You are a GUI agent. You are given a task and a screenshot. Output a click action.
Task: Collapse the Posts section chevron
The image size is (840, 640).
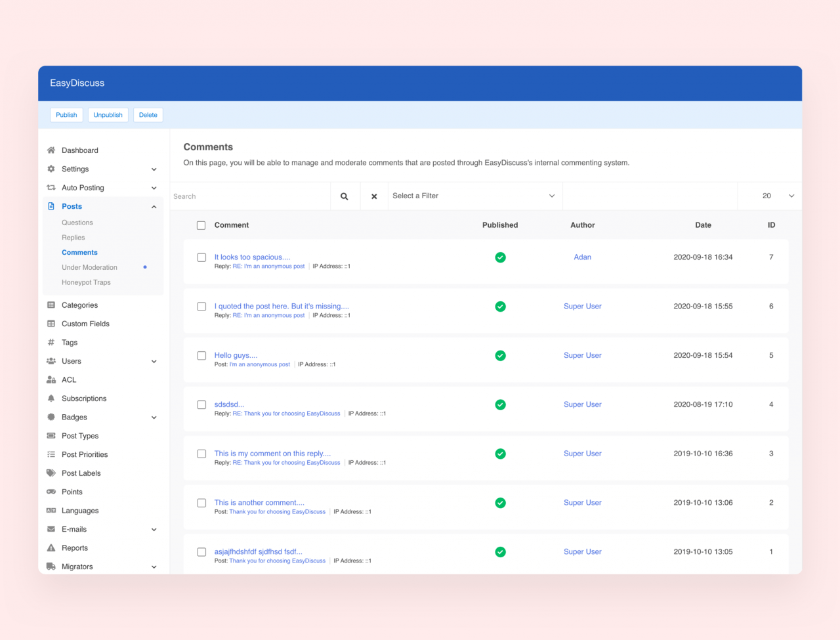[154, 207]
